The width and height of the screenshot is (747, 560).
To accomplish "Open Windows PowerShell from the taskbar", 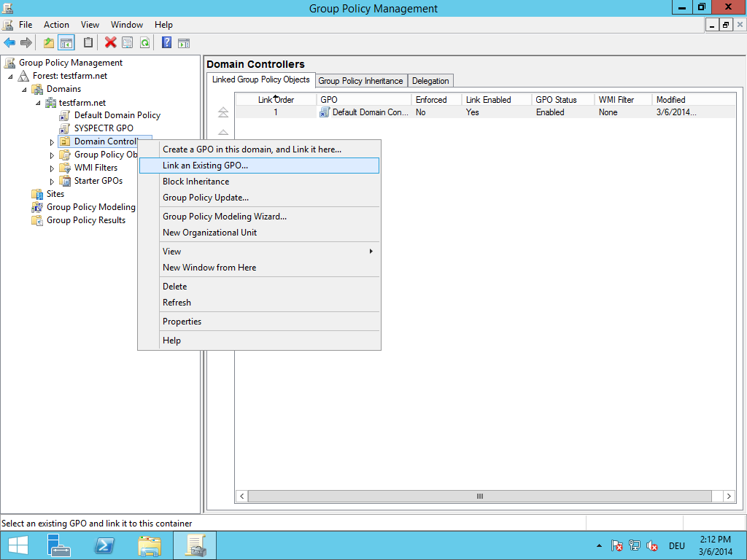I will pos(104,545).
